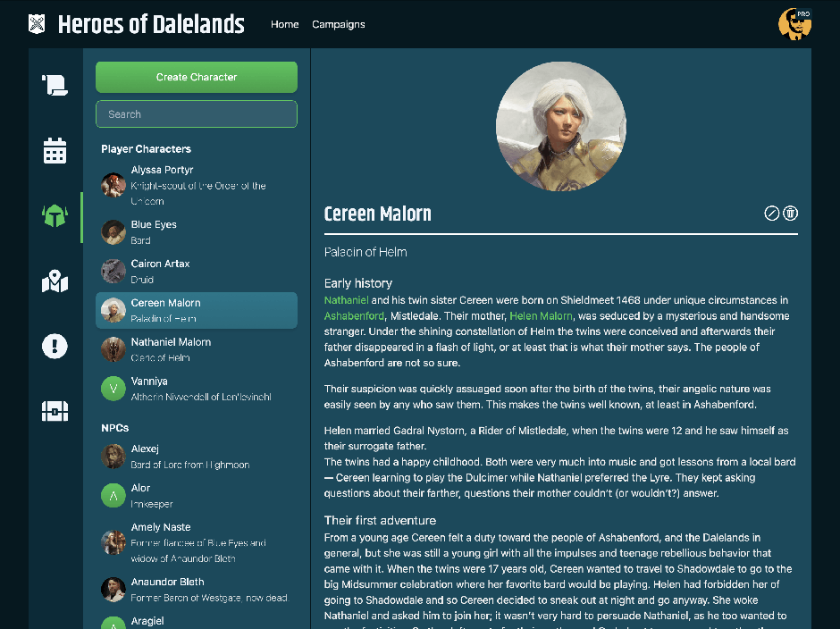Select Vanniya in the character list
Viewport: 840px width, 629px height.
[196, 389]
